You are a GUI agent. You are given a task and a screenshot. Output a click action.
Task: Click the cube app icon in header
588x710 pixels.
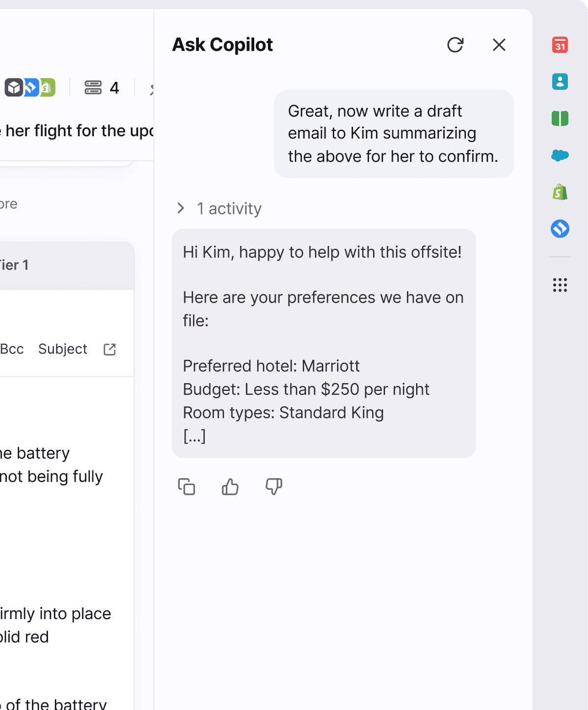click(x=14, y=88)
